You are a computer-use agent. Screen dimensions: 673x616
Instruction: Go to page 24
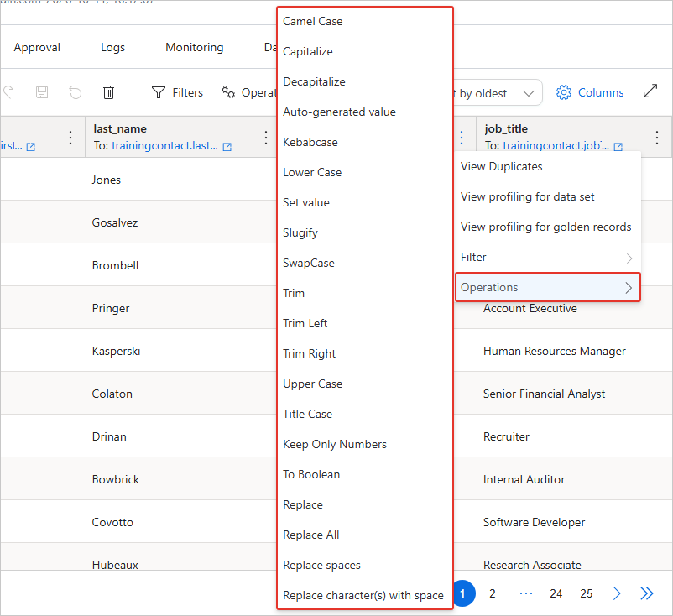tap(556, 593)
